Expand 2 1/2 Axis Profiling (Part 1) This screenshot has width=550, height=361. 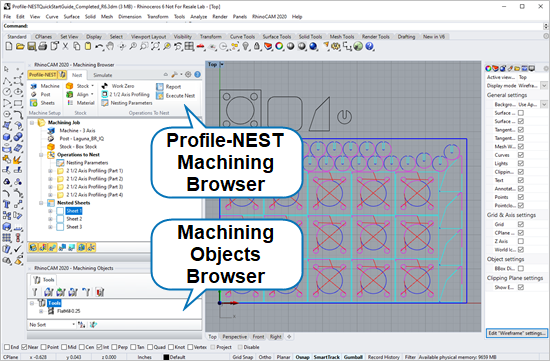point(50,171)
